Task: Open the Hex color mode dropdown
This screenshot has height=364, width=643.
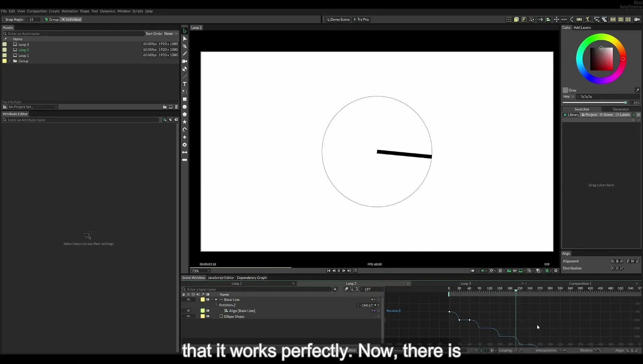Action: point(569,97)
